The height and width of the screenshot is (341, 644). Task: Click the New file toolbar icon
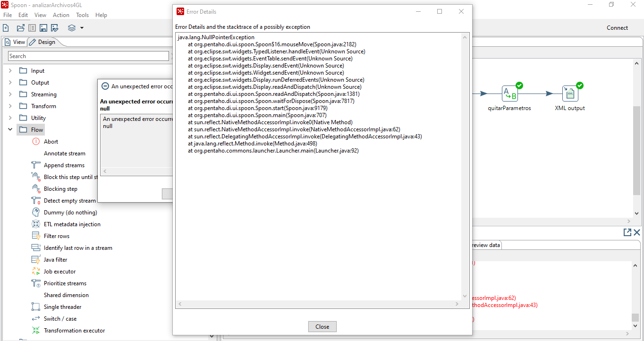6,28
